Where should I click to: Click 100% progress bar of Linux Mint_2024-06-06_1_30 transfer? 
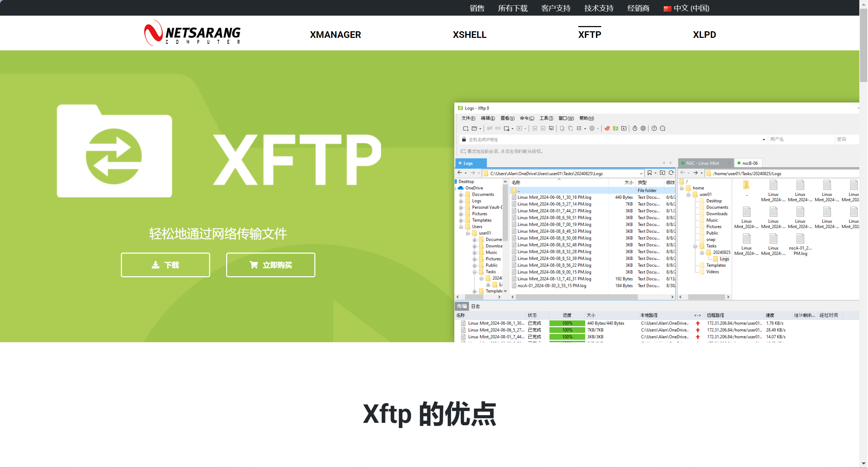click(x=567, y=323)
